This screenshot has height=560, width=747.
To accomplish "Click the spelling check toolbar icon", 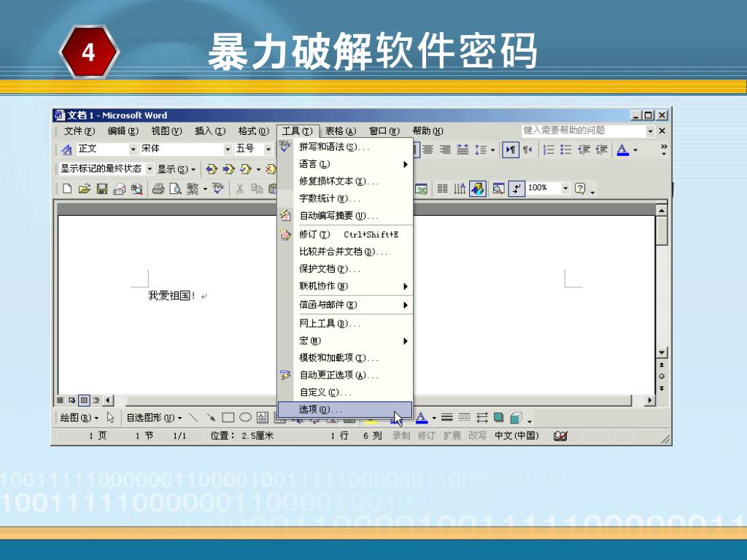I will tap(217, 189).
